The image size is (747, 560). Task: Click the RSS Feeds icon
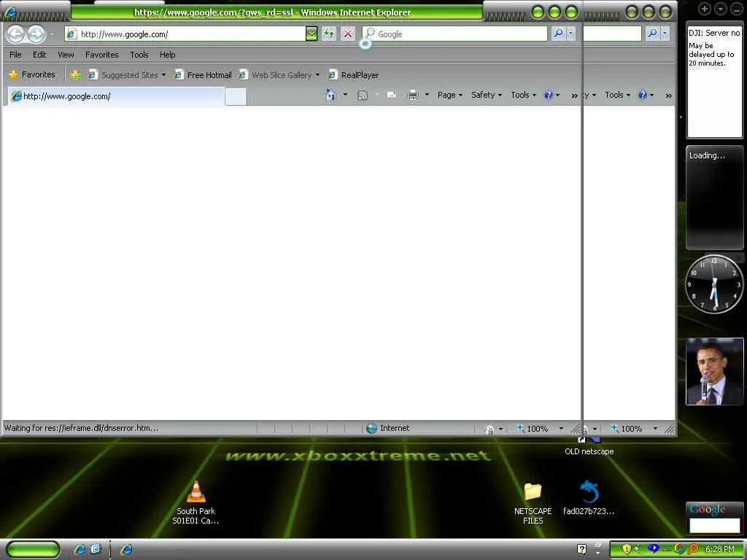pyautogui.click(x=363, y=96)
